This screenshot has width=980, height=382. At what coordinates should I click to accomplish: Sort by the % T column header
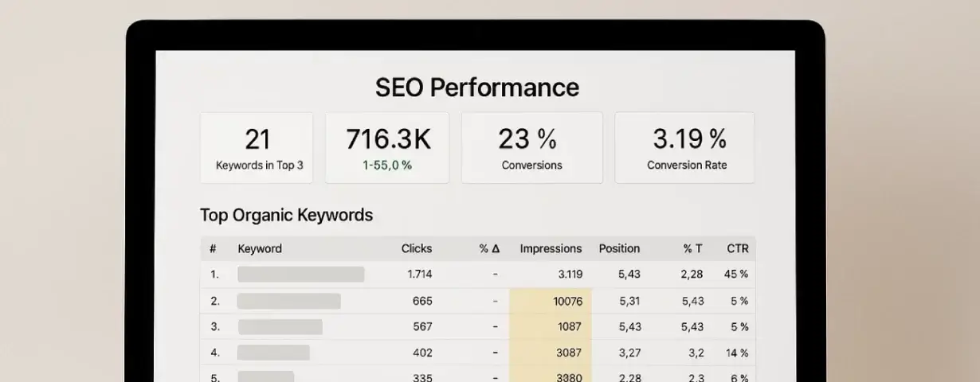point(692,248)
